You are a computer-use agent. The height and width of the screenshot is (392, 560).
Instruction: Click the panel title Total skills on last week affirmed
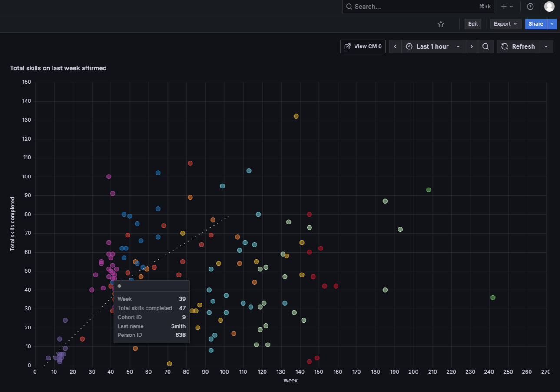point(58,68)
